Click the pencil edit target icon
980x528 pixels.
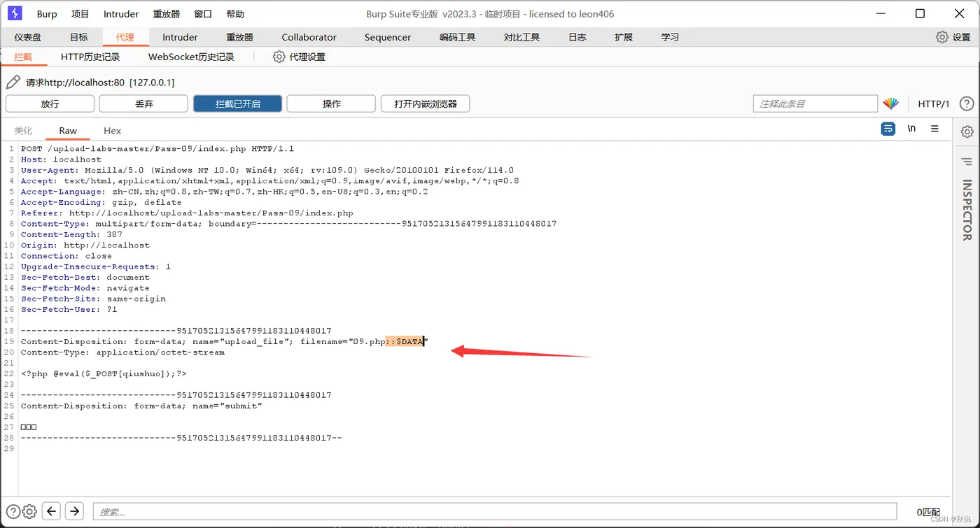click(x=13, y=82)
